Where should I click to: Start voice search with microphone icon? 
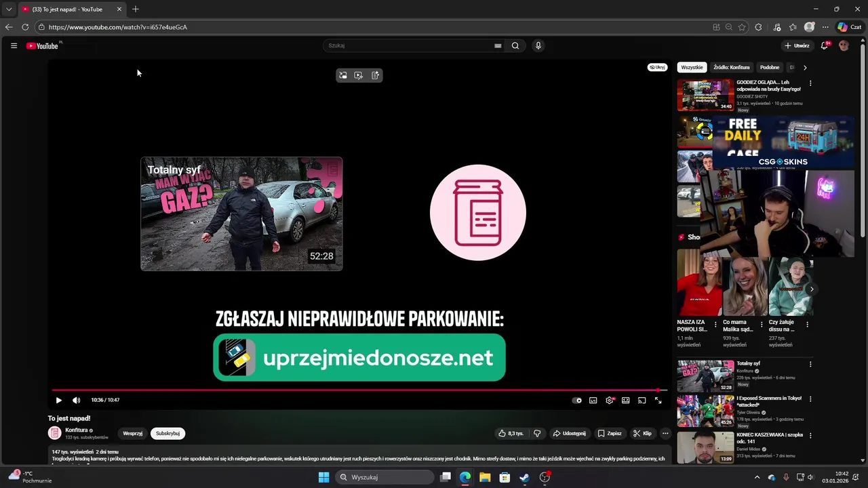(x=538, y=45)
